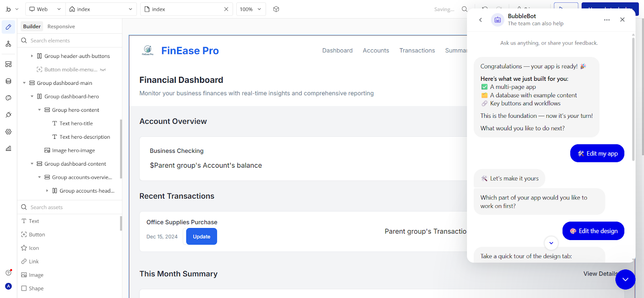The height and width of the screenshot is (298, 644).
Task: Collapse Group accounts-overview tree node
Action: [x=39, y=177]
